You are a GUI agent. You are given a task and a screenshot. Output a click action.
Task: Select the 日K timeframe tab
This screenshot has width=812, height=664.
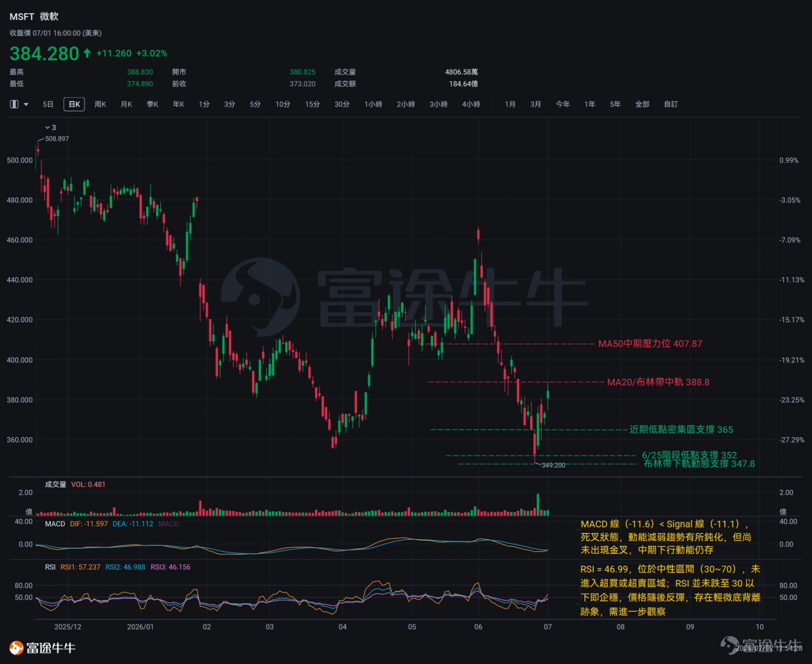pos(74,104)
